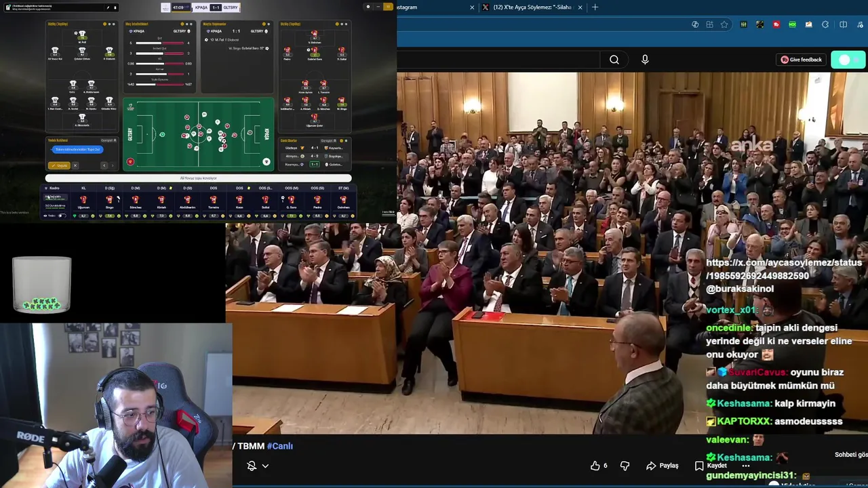Click chat username KAPTORXX

743,421
